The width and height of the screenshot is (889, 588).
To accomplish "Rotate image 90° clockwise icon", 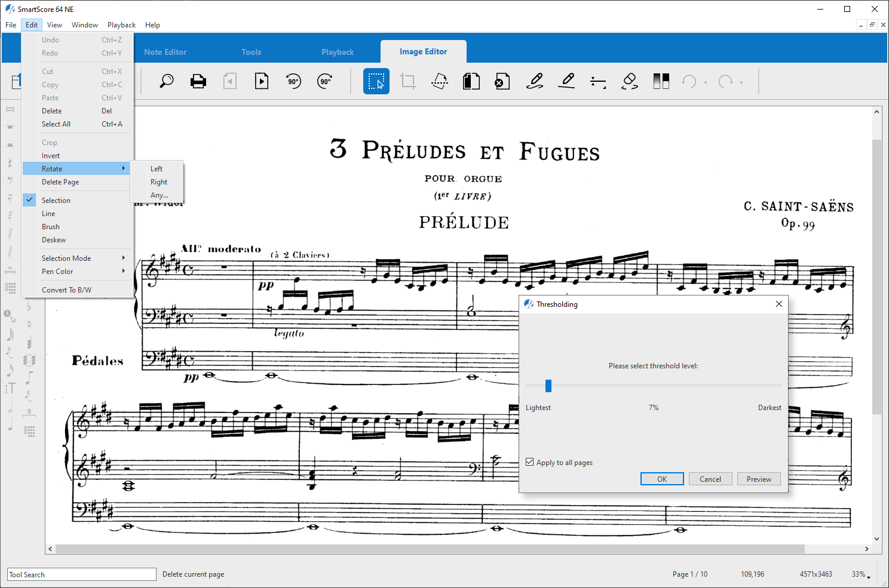I will [325, 81].
